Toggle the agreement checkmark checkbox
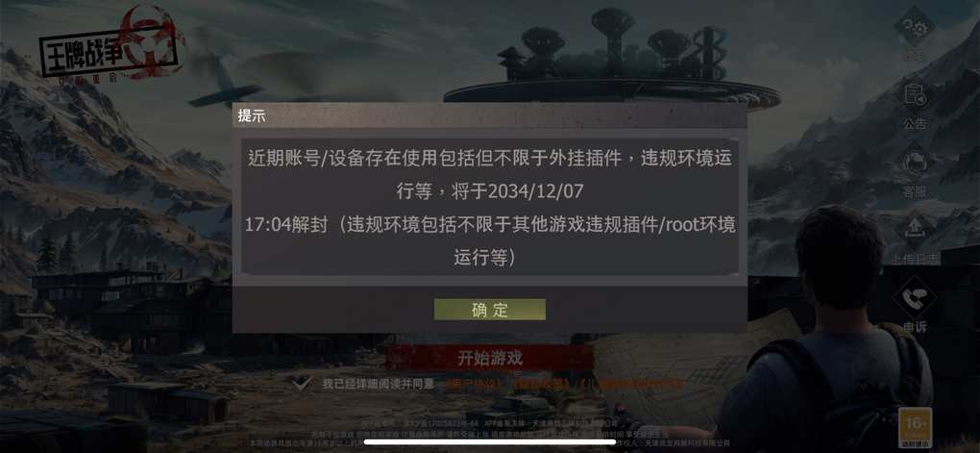Image resolution: width=980 pixels, height=453 pixels. tap(303, 383)
